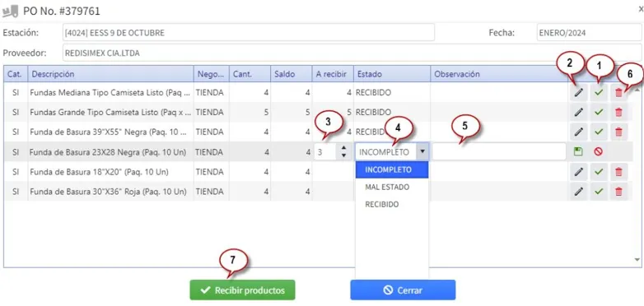Mark the 30"X36" Roja row as received

[x=599, y=192]
